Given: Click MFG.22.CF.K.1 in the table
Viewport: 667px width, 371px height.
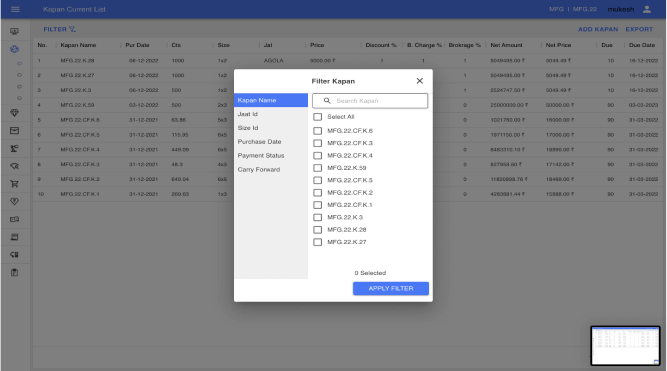Looking at the screenshot, I should (80, 194).
